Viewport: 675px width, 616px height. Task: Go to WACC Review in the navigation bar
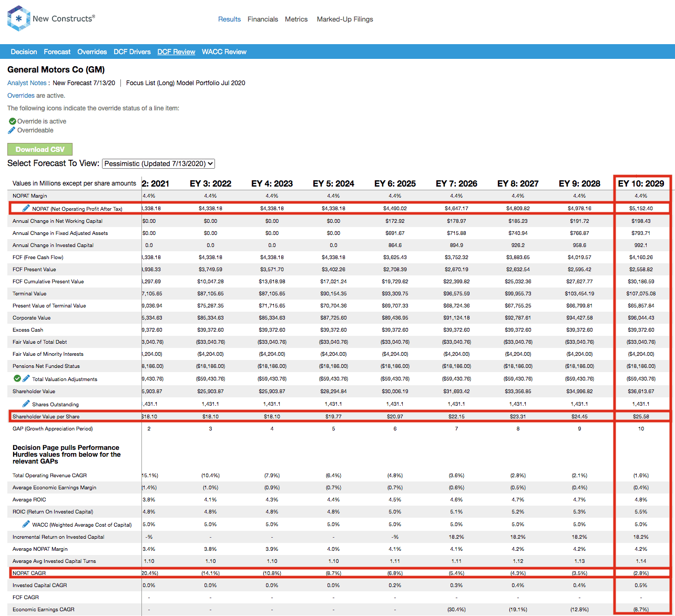(224, 52)
